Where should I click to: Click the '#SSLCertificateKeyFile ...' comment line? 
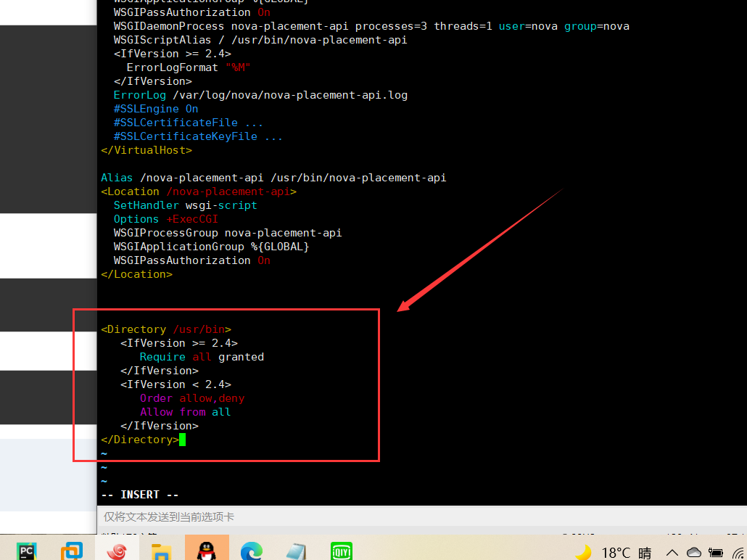(198, 136)
